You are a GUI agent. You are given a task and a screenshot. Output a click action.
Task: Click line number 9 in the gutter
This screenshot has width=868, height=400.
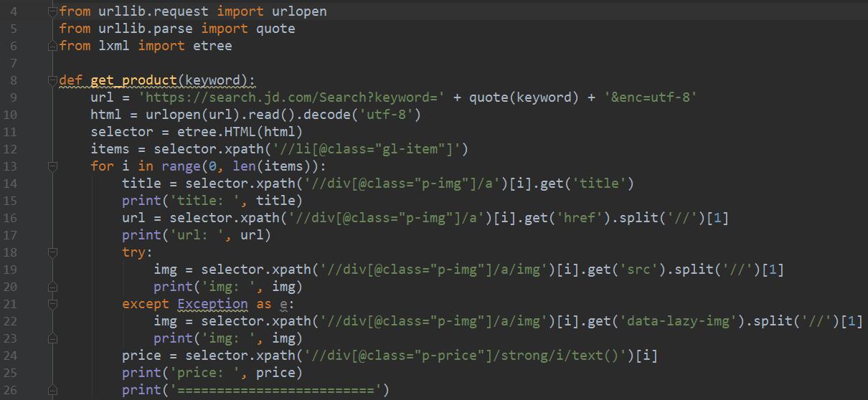pyautogui.click(x=14, y=97)
